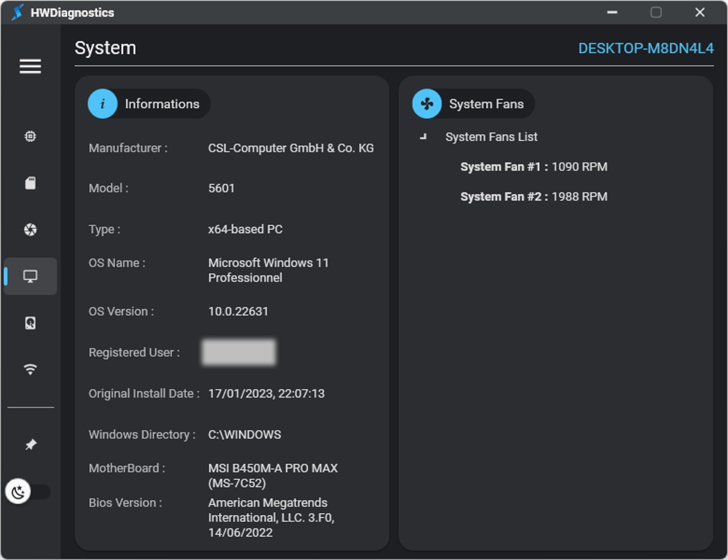
Task: Open the hard disk storage page
Action: tap(30, 323)
